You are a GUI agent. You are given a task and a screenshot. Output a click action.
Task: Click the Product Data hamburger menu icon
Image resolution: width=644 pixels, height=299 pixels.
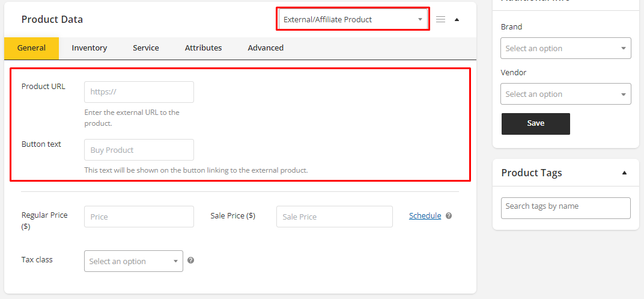(440, 19)
